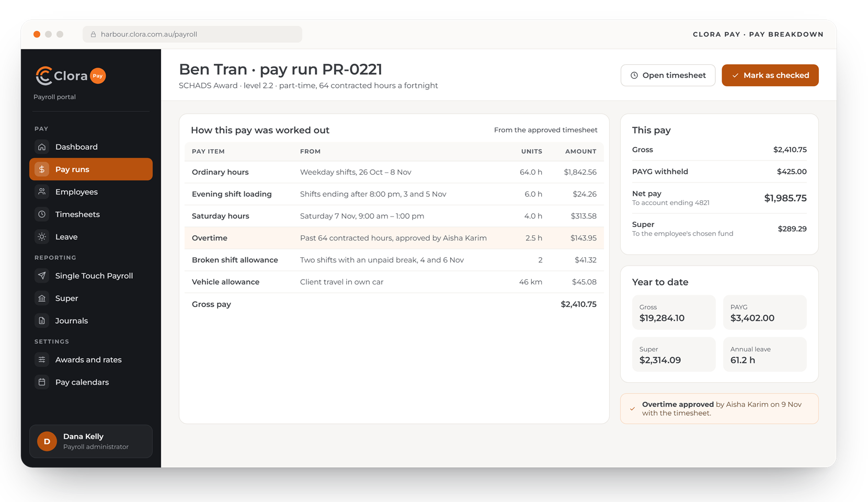Viewport: 868px width, 502px height.
Task: Open the Dashboard page
Action: pos(91,147)
